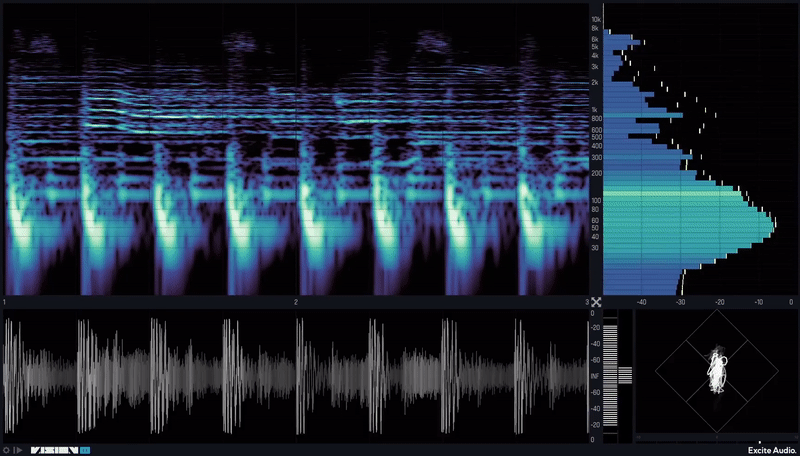
Task: Click timeline bar marker 2
Action: pos(296,302)
